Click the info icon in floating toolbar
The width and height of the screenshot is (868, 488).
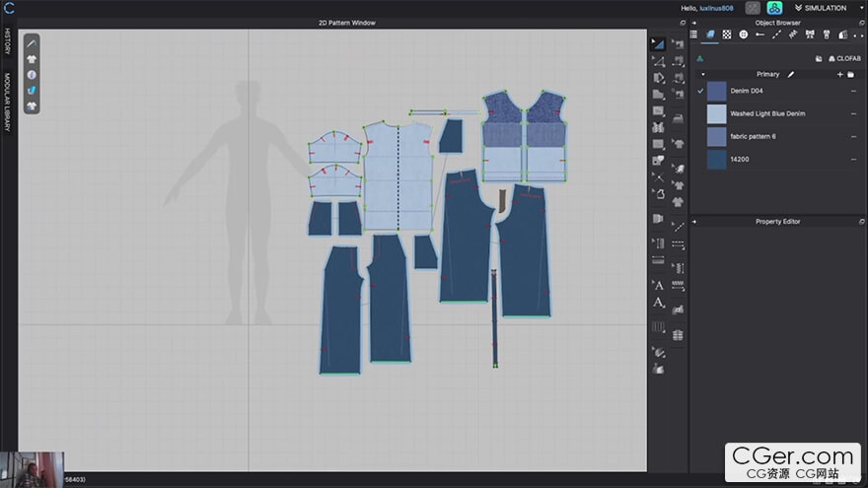pos(32,75)
